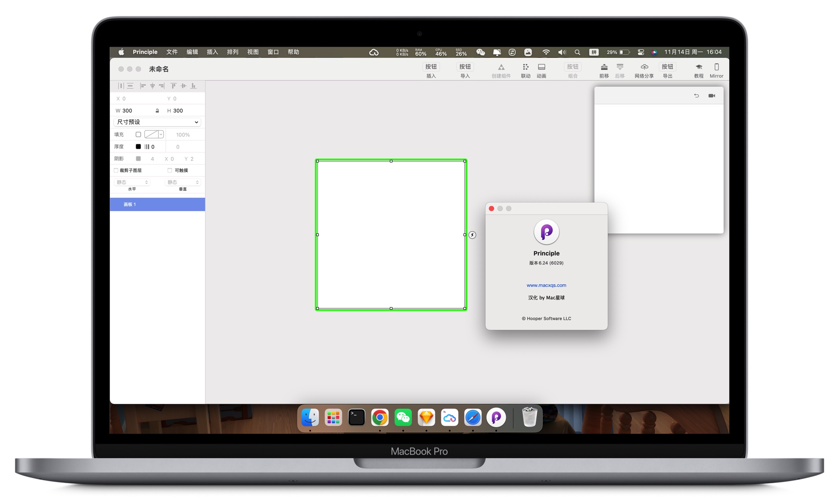Click the Mirror phone icon

point(717,67)
